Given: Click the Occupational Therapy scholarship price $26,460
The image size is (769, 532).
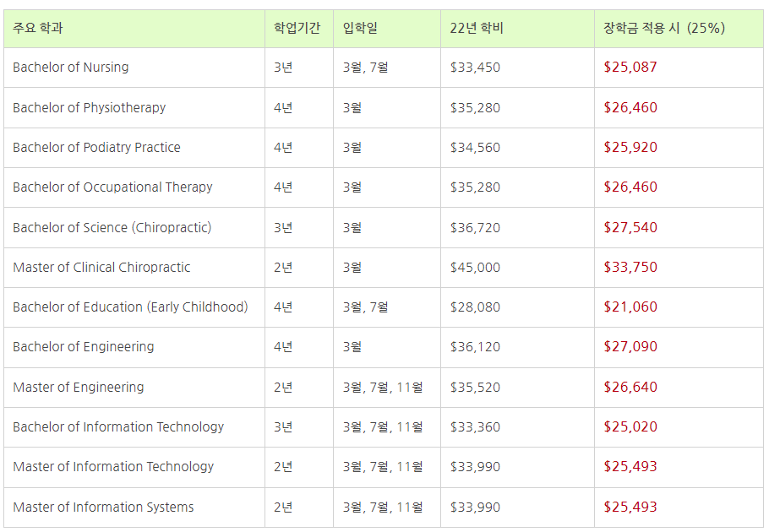Looking at the screenshot, I should pos(630,187).
